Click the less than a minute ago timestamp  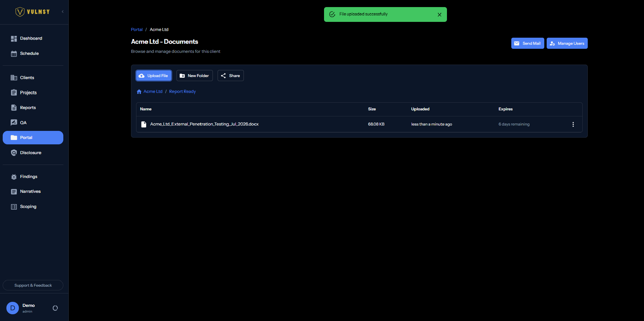point(431,124)
